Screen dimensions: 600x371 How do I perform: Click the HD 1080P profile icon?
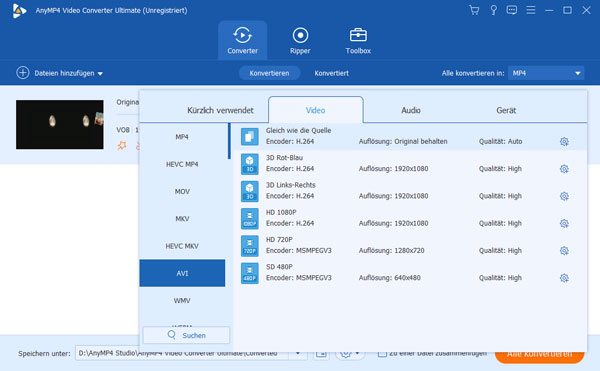249,218
